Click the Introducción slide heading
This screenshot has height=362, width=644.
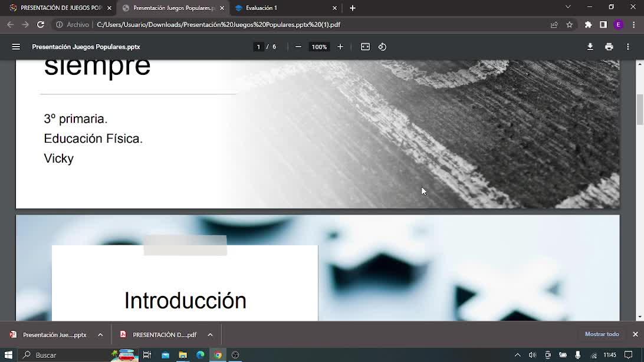pos(185,301)
